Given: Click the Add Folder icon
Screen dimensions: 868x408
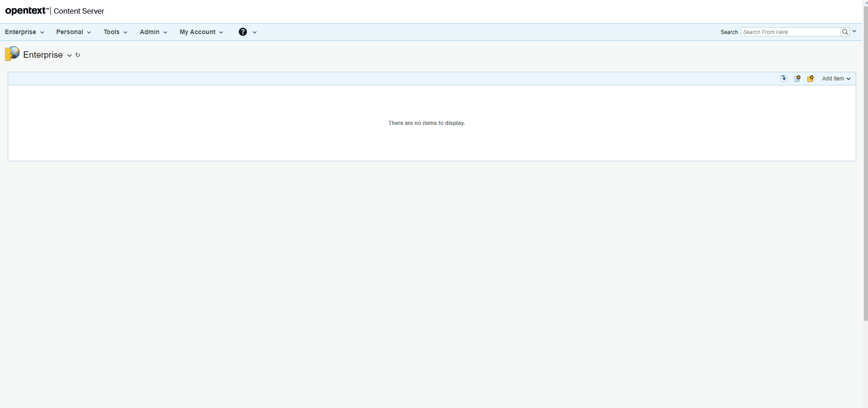Looking at the screenshot, I should point(810,79).
